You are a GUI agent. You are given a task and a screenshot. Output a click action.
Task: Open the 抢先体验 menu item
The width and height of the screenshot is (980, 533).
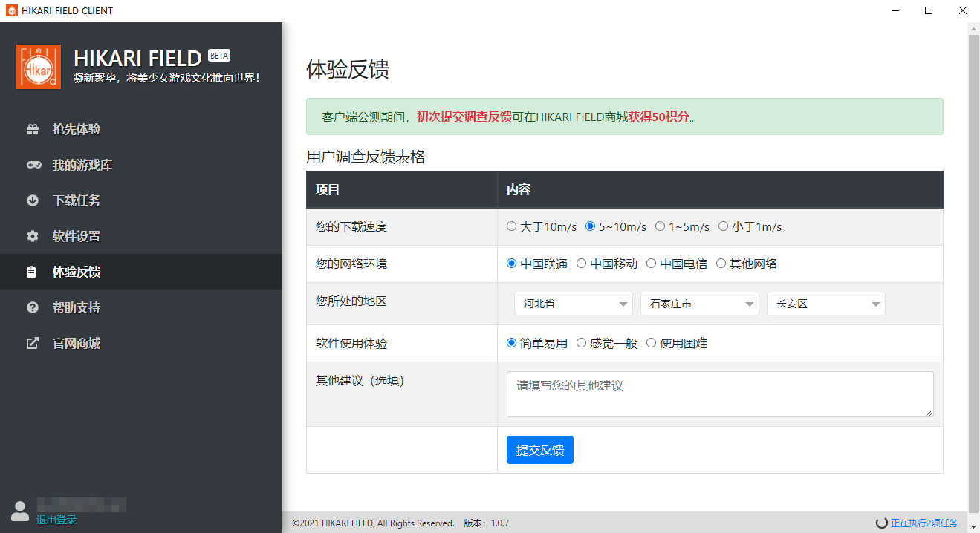pos(141,129)
